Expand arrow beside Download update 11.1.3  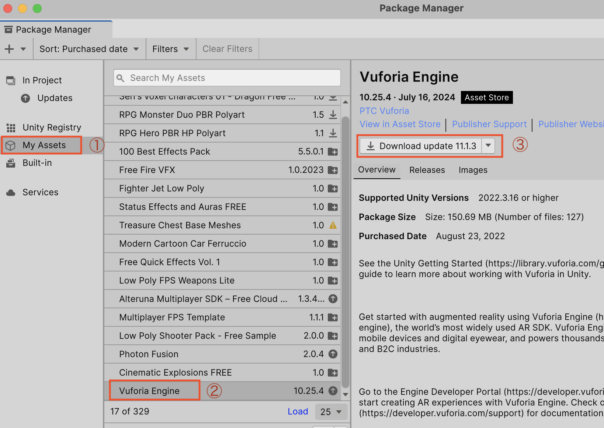488,145
